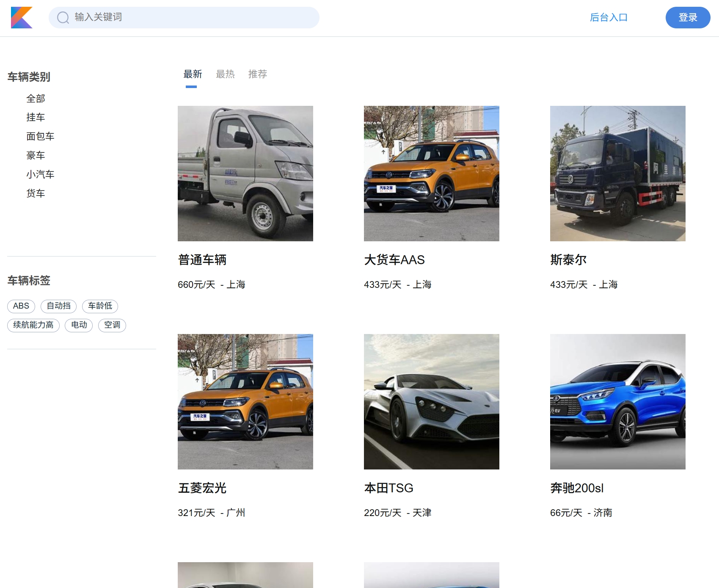Choose the 豪车 luxury car category

point(36,155)
